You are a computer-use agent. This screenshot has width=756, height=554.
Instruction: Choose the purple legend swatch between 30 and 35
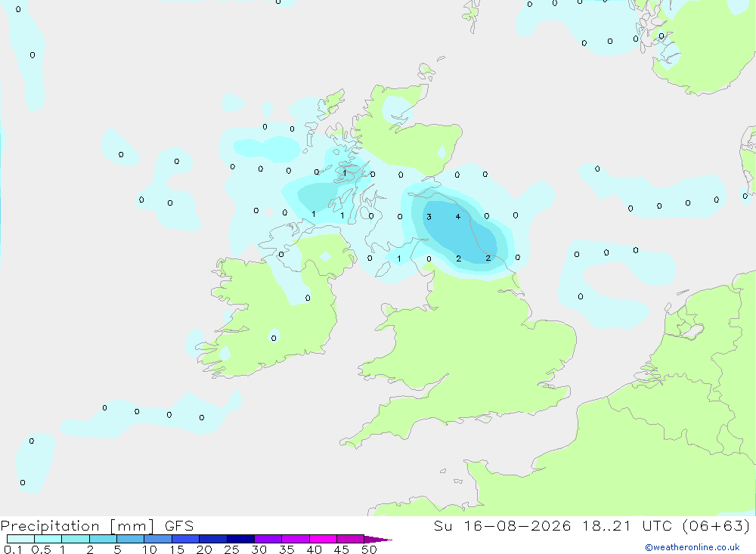click(x=268, y=539)
